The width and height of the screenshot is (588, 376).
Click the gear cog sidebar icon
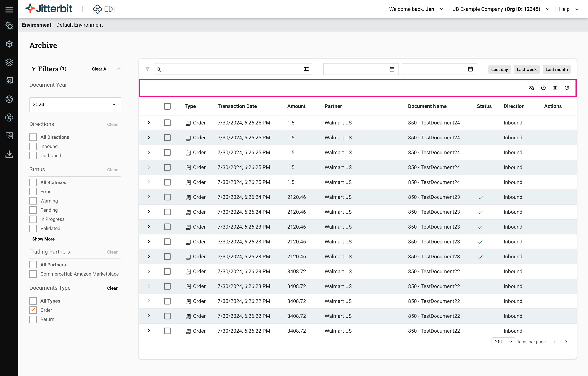9,26
